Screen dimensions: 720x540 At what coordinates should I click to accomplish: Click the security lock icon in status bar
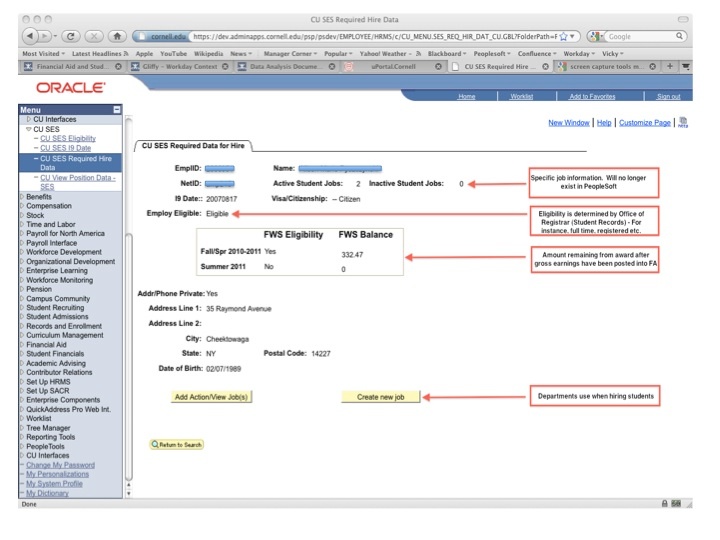664,503
